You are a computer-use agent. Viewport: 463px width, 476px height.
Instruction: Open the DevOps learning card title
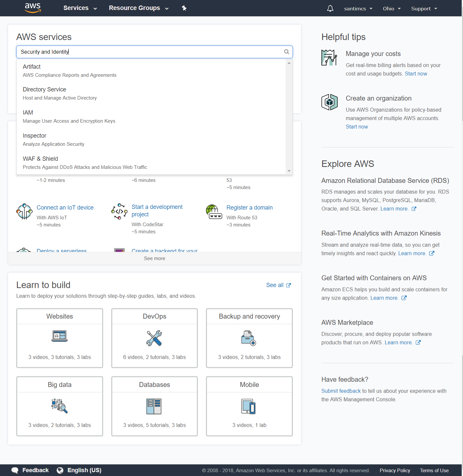155,316
